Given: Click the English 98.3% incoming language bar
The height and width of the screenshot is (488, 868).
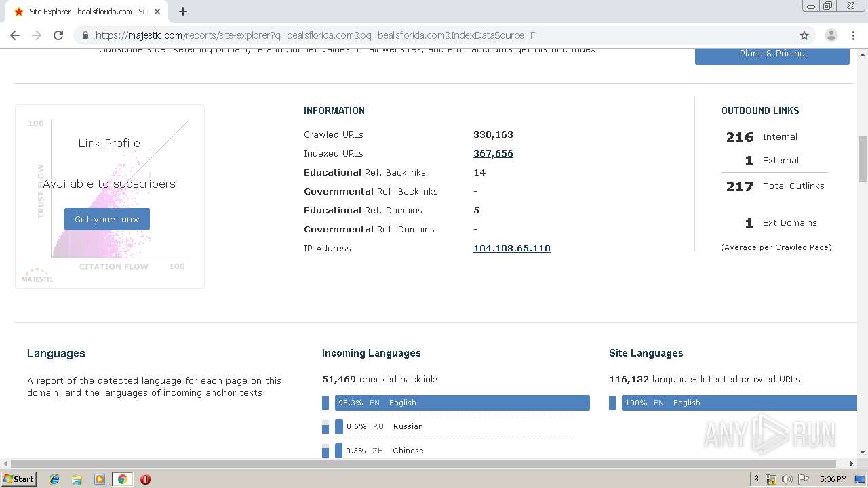Looking at the screenshot, I should (462, 403).
